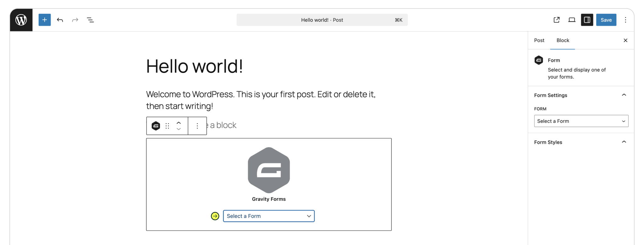Open the device preview options
This screenshot has height=245, width=644.
(x=572, y=20)
